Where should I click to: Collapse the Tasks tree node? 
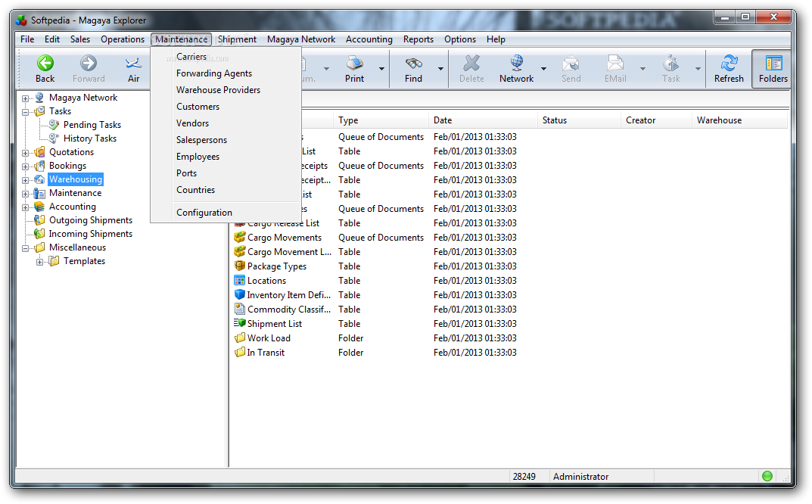click(25, 111)
